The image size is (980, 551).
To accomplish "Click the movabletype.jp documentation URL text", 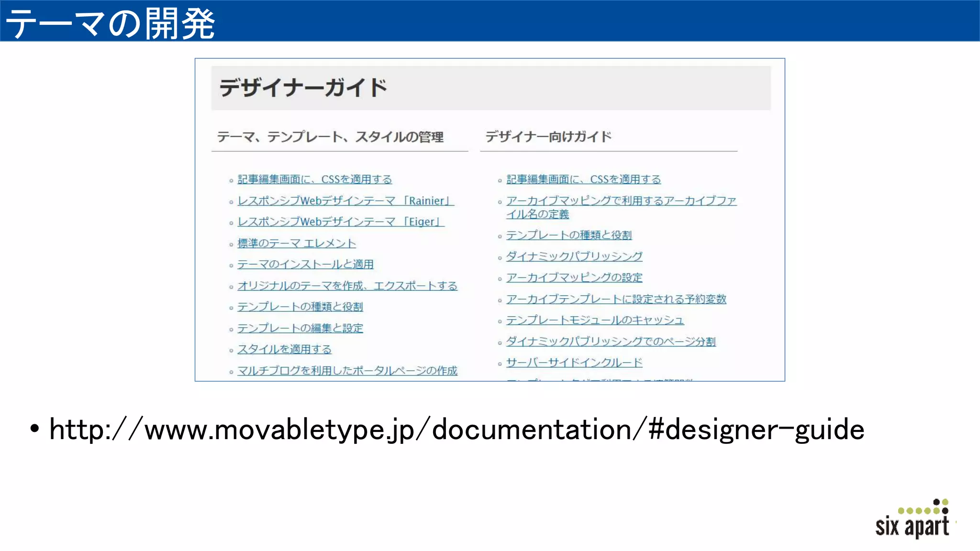I will pos(457,430).
